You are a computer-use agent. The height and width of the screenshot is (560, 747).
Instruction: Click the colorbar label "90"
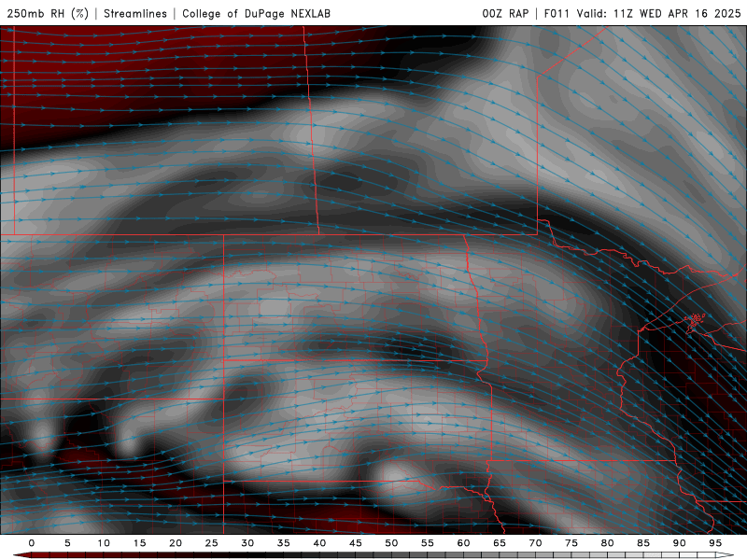(679, 543)
